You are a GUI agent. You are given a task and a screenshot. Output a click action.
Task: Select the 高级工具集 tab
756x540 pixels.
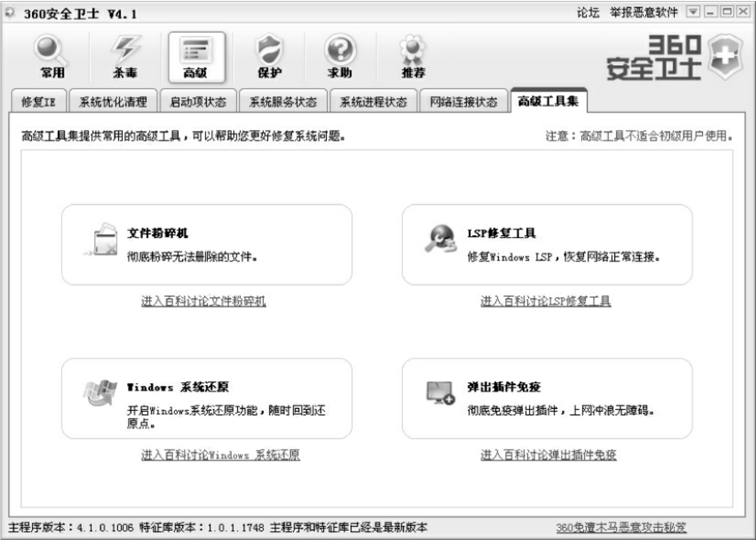tap(548, 101)
